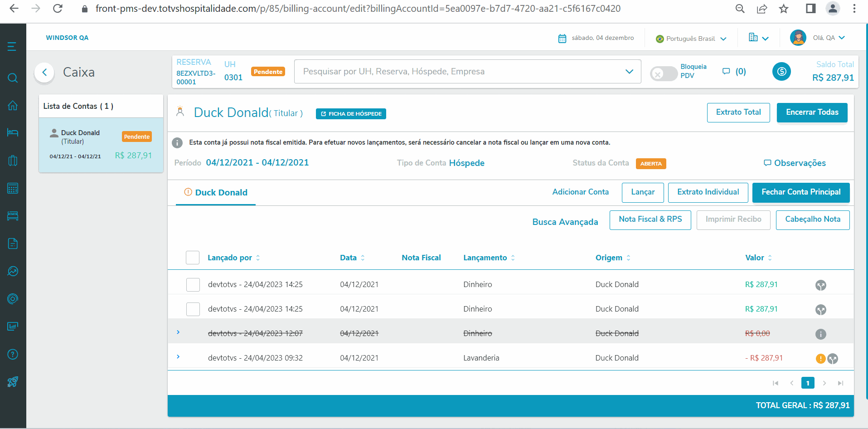Sort table by Data column
Image resolution: width=868 pixels, height=429 pixels.
(352, 258)
